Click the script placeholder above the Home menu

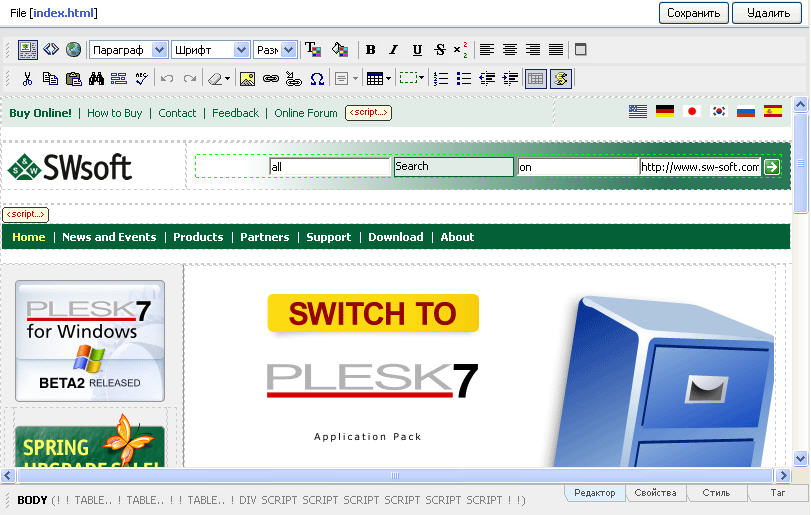click(x=25, y=214)
